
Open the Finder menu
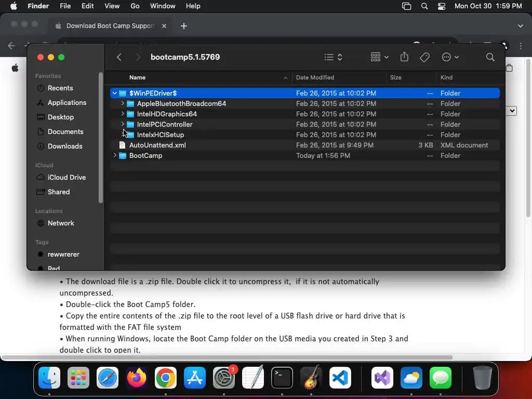click(x=38, y=6)
